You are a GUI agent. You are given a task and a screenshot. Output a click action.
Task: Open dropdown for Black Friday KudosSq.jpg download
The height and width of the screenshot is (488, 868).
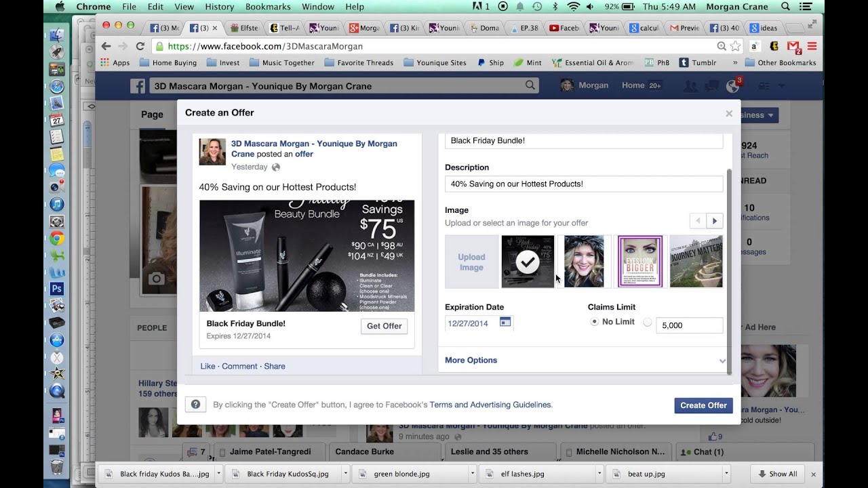(345, 474)
